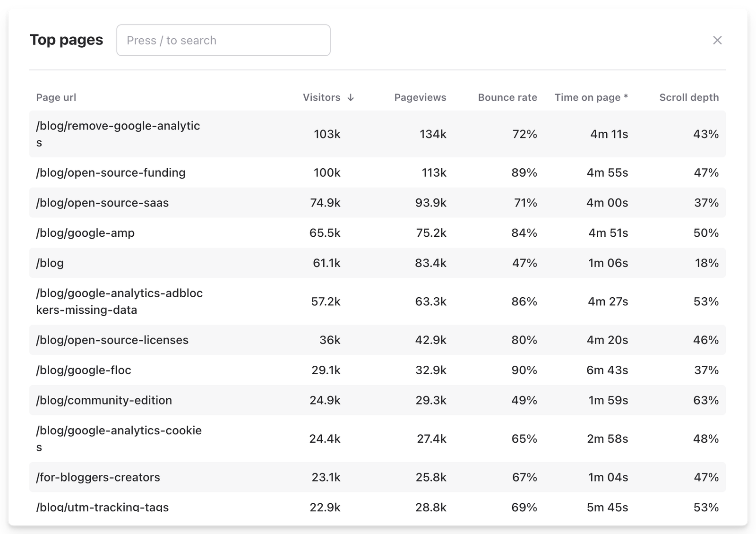Dismiss the Top pages modal
The height and width of the screenshot is (534, 756).
coord(717,40)
